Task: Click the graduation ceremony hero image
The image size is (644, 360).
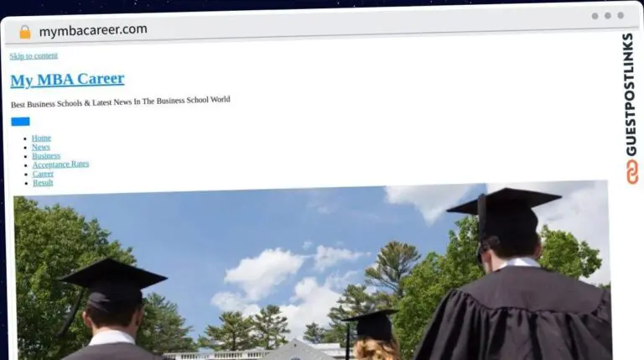Action: (x=312, y=270)
